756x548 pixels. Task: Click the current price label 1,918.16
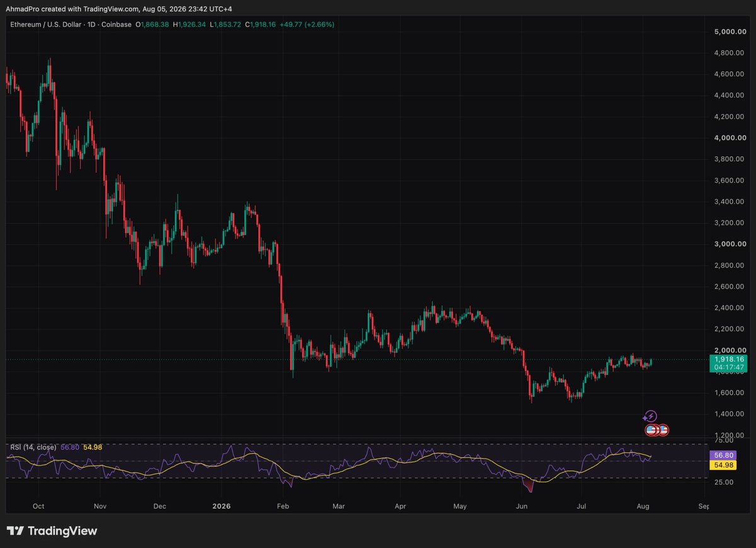click(x=729, y=359)
